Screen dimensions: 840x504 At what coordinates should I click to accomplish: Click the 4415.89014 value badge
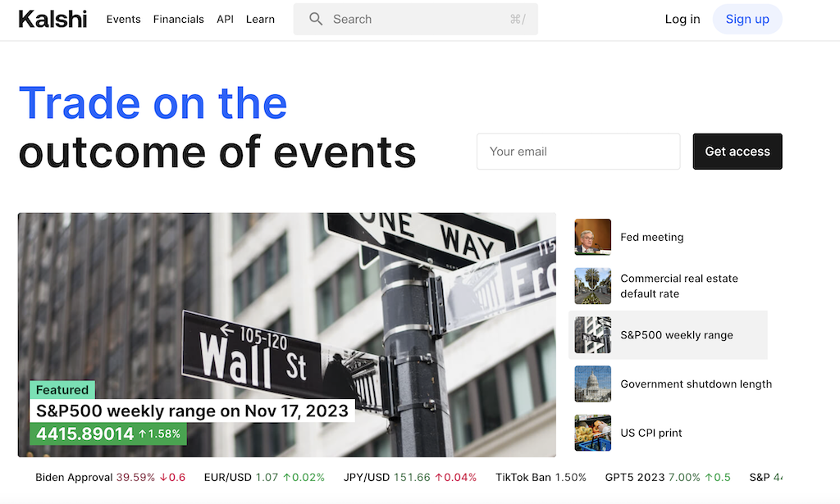tap(107, 434)
